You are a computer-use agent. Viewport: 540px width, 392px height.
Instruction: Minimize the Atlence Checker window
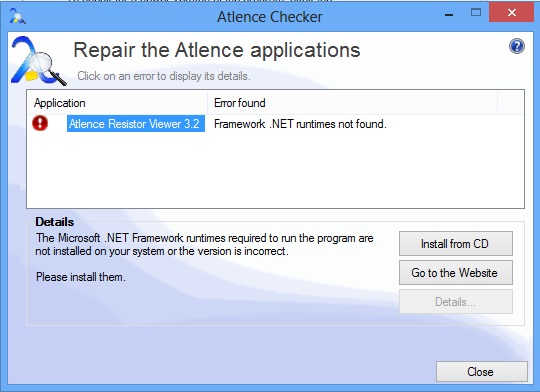pyautogui.click(x=449, y=14)
